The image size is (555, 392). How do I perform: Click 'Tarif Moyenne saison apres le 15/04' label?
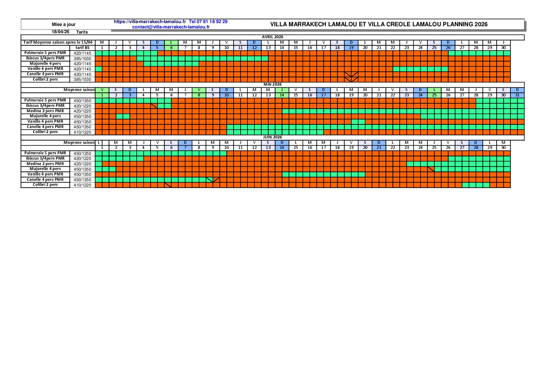(58, 42)
